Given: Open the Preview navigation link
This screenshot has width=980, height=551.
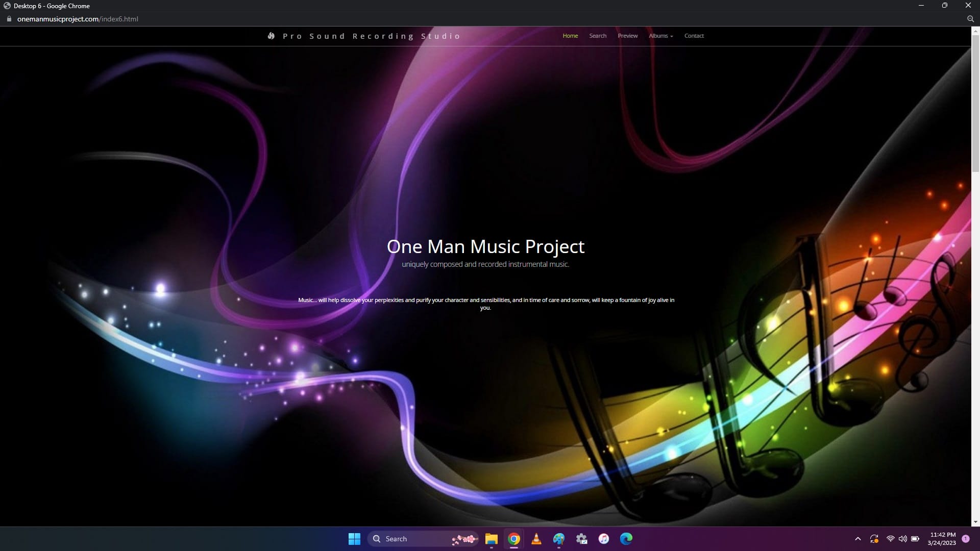Looking at the screenshot, I should coord(627,36).
